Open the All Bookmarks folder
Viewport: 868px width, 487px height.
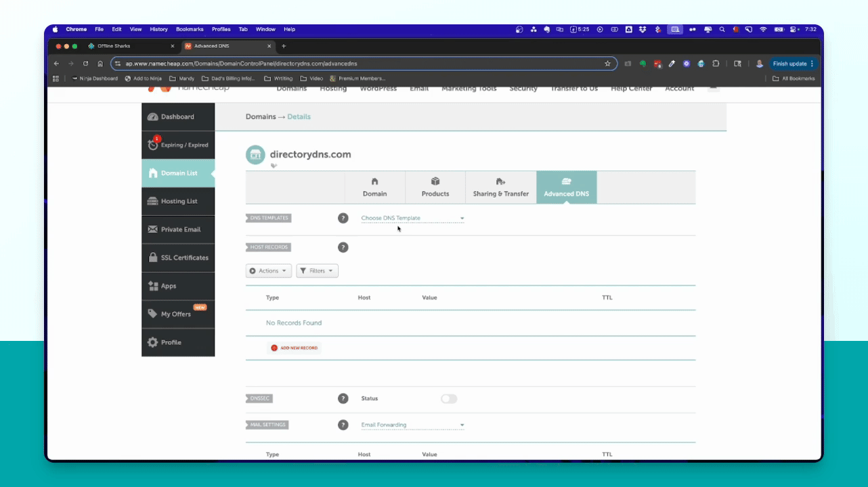[794, 78]
